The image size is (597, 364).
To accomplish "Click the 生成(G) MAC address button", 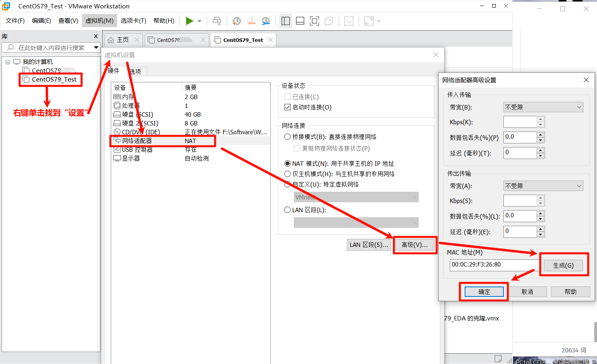I will [x=563, y=265].
